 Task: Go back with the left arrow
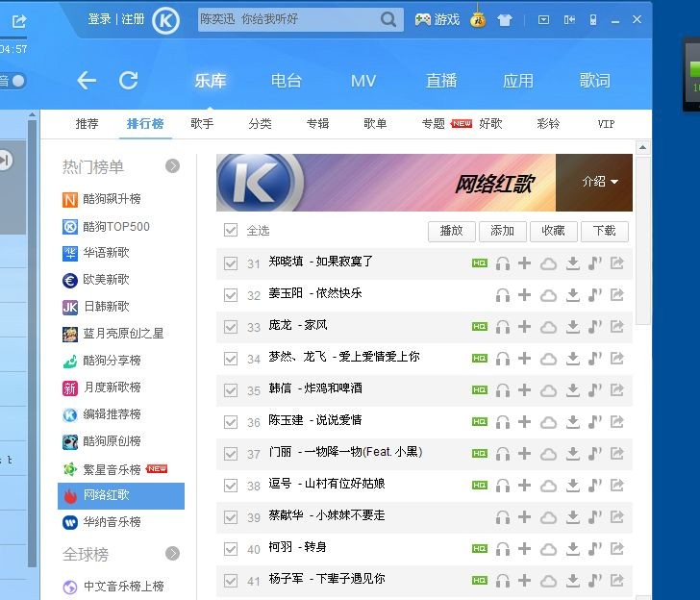tap(87, 81)
